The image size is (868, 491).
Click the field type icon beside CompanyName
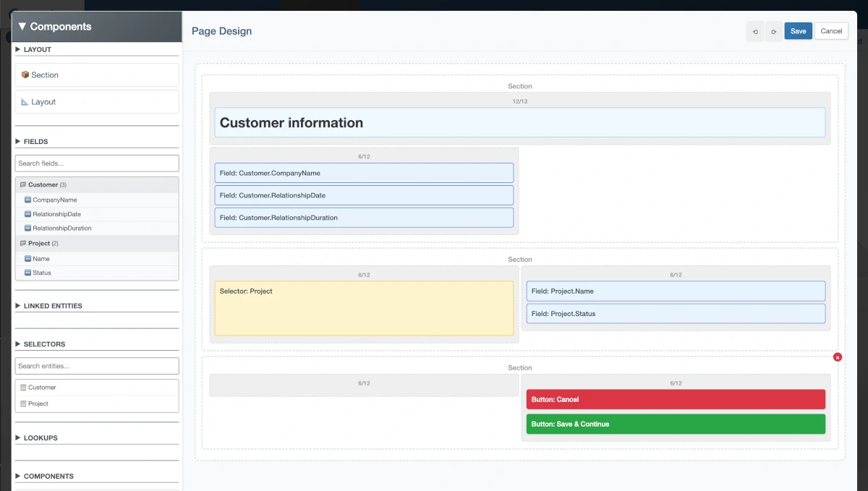26,200
